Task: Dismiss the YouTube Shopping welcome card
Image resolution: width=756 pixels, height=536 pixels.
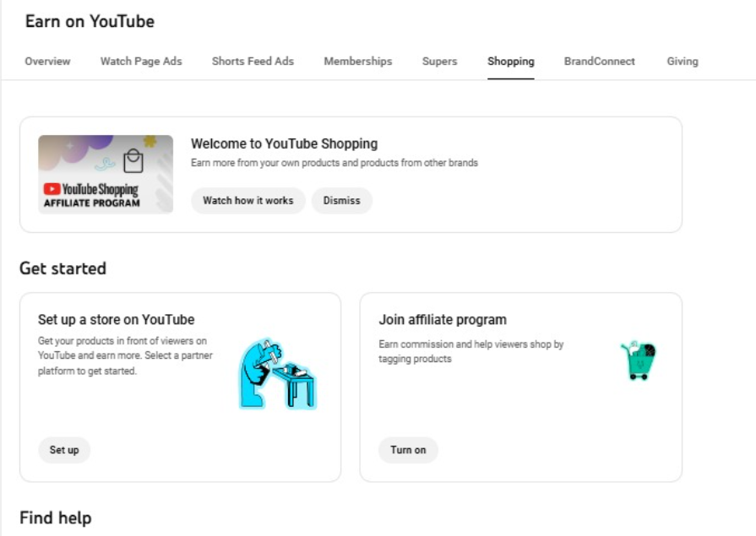Action: tap(341, 201)
